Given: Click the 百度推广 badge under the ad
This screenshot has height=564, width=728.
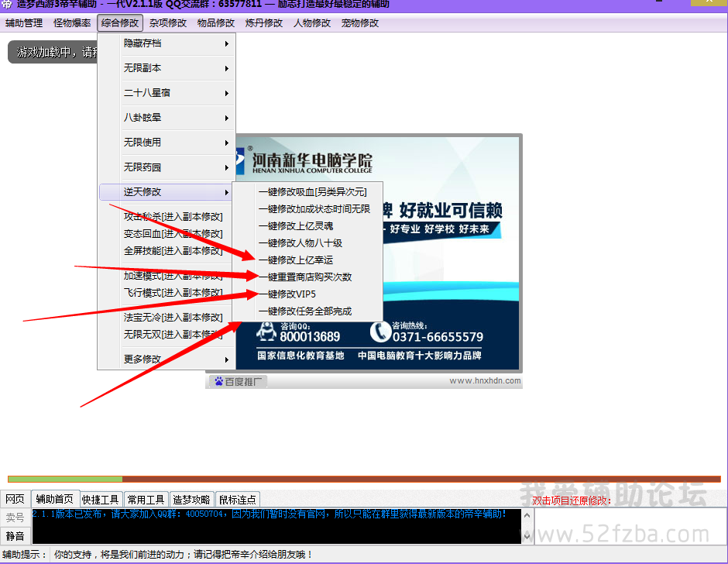Looking at the screenshot, I should [x=237, y=381].
